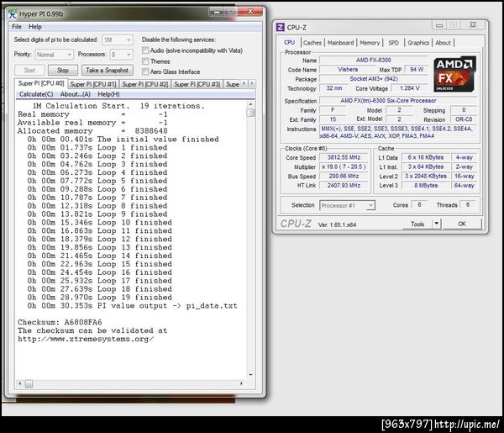Click the horizontal scrollbar right arrow

pyautogui.click(x=241, y=383)
